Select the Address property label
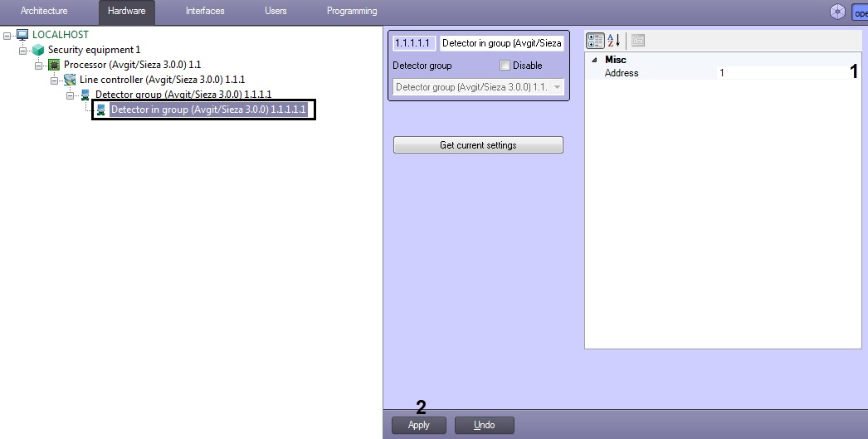The height and width of the screenshot is (439, 868). click(x=621, y=73)
